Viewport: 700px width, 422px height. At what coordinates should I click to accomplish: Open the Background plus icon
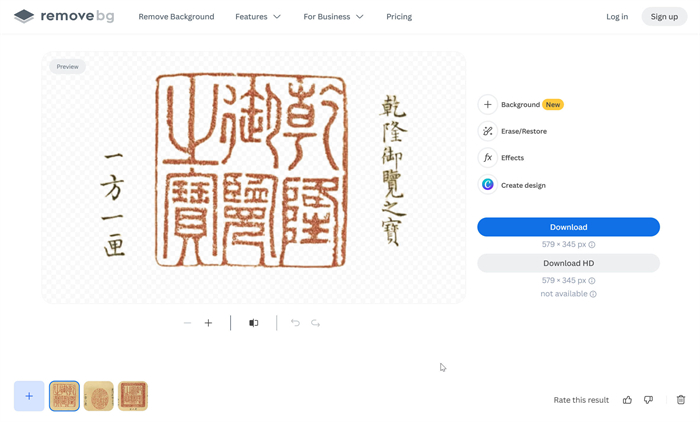coord(488,104)
